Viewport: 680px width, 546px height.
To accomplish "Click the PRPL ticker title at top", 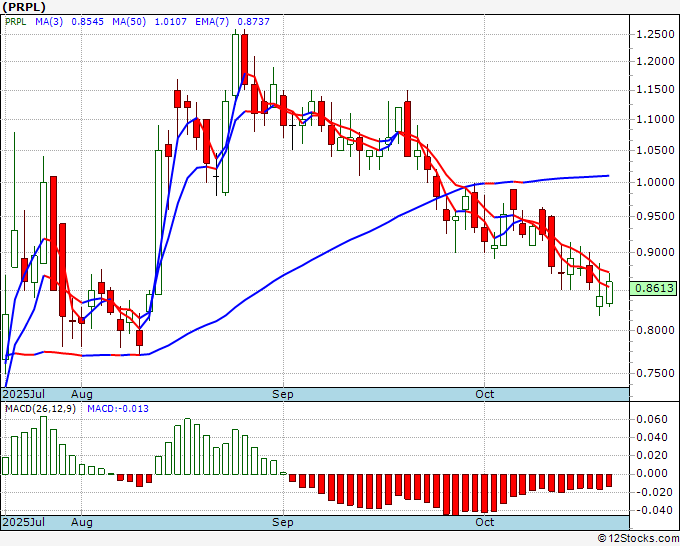I will point(24,7).
